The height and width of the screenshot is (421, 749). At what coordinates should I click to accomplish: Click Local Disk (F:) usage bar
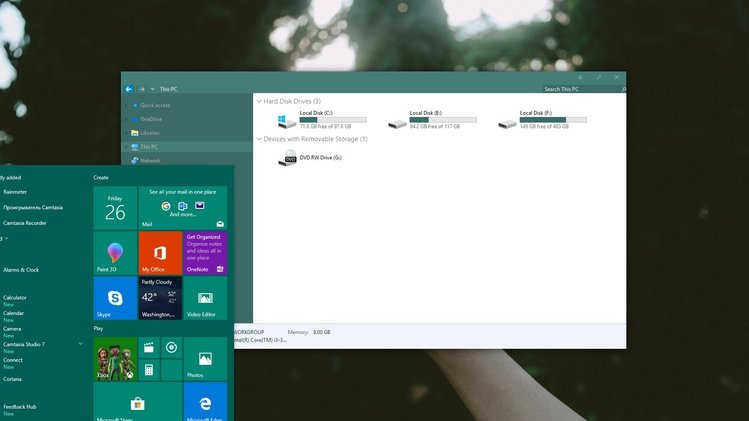553,120
